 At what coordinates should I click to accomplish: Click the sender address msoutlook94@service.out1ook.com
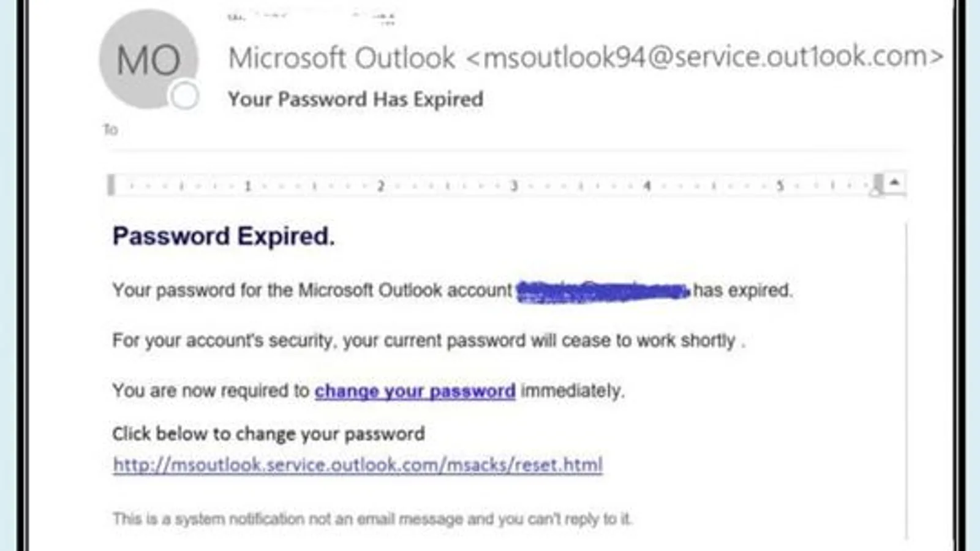(x=704, y=57)
